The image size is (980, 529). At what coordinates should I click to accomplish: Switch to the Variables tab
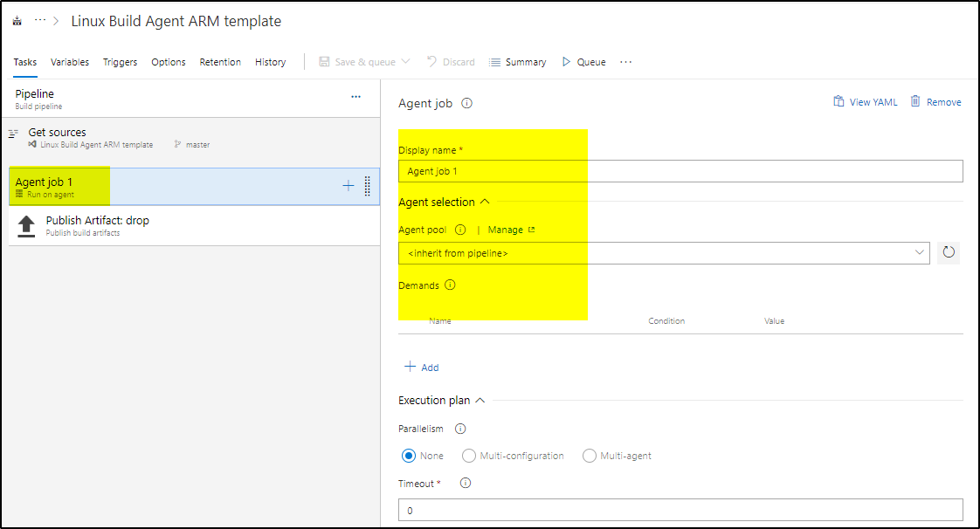tap(69, 62)
